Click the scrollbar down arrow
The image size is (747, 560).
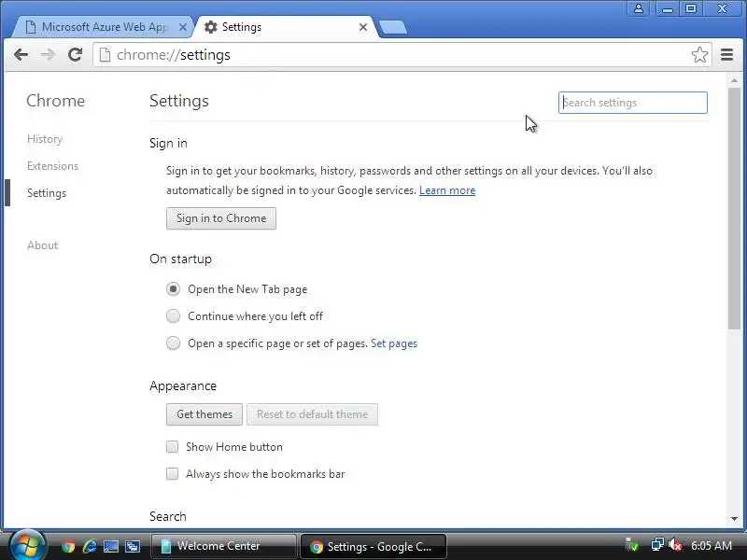(x=734, y=519)
